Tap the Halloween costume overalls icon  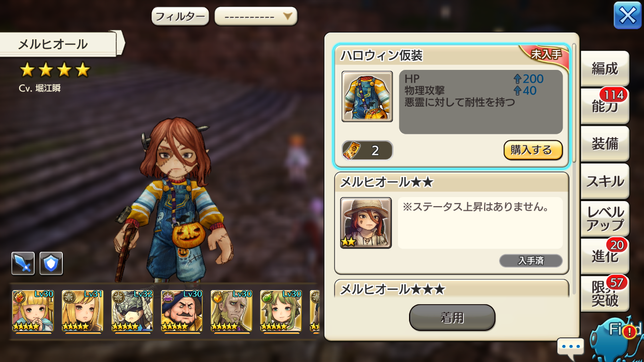pos(367,97)
